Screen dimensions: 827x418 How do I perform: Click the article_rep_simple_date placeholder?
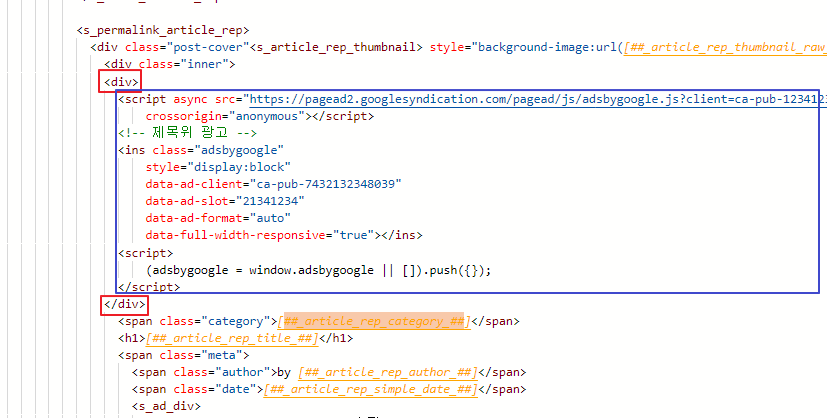tap(370, 389)
